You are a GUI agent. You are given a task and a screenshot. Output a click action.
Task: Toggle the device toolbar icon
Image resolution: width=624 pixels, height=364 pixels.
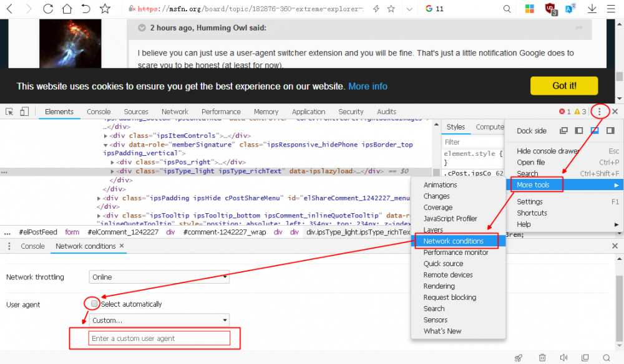coord(24,112)
